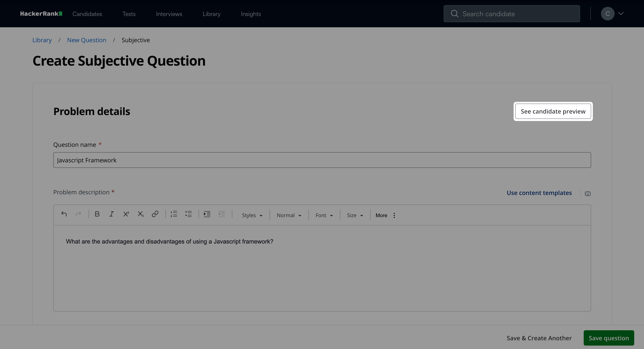This screenshot has width=644, height=349.
Task: Open the Styles dropdown
Action: (x=252, y=215)
